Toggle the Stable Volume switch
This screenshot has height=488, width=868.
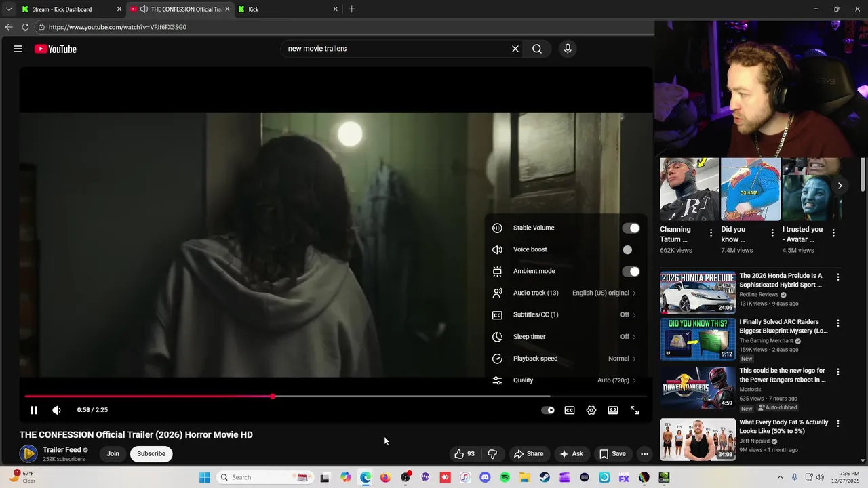click(631, 228)
